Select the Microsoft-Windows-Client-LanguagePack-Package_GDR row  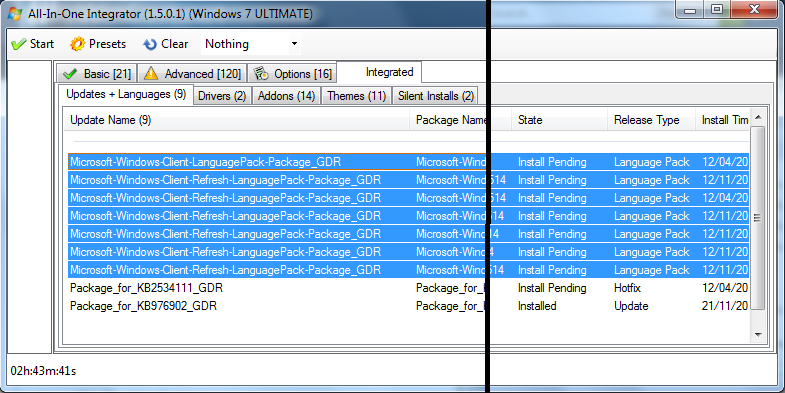click(409, 162)
